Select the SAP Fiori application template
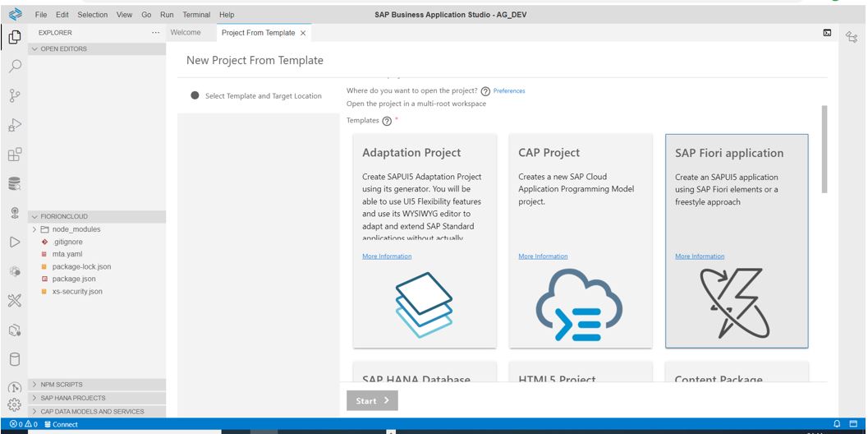The height and width of the screenshot is (434, 868). (737, 241)
